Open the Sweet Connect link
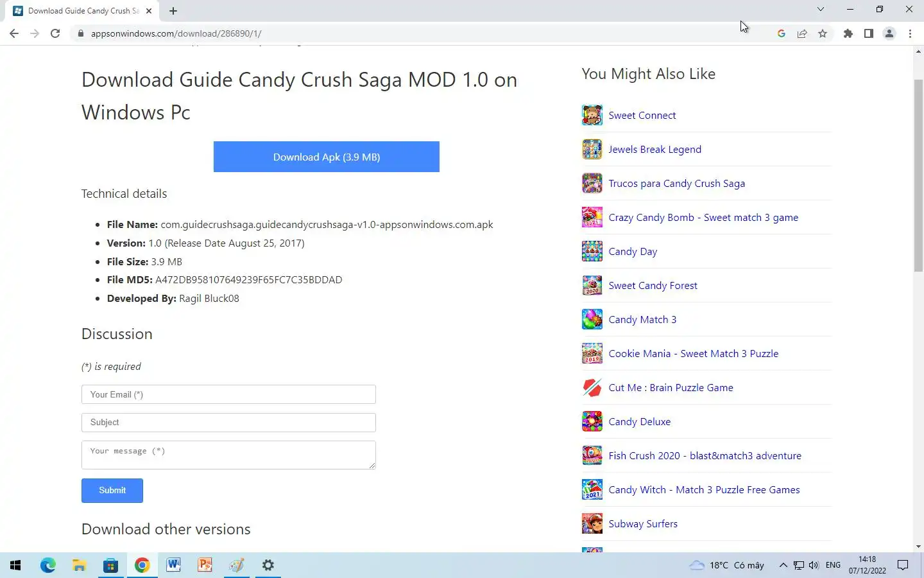 [x=642, y=116]
